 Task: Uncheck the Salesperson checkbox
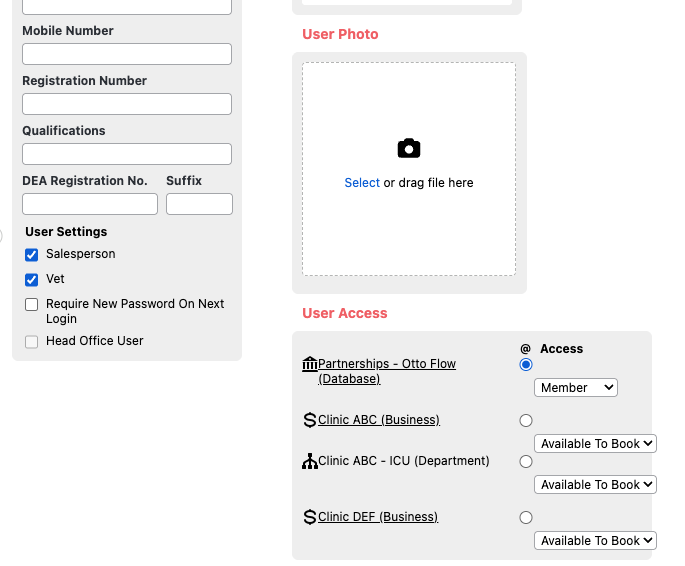pyautogui.click(x=32, y=255)
